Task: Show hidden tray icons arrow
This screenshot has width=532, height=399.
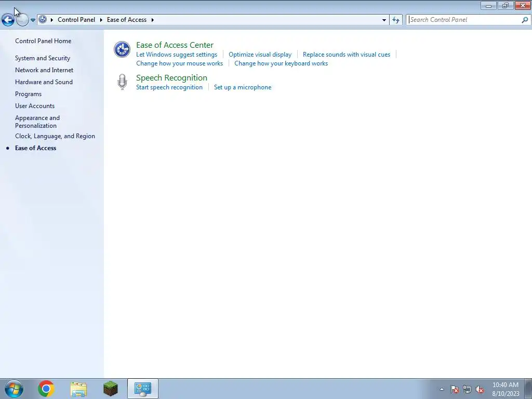Action: (442, 389)
